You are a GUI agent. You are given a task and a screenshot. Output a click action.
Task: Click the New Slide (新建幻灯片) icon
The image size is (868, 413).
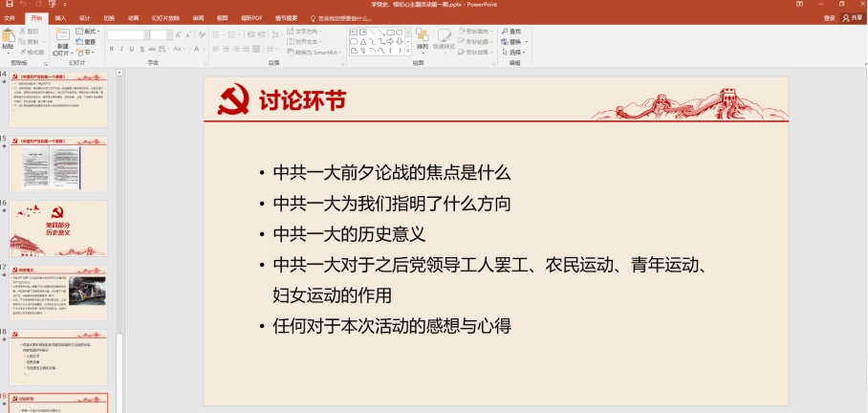(x=62, y=35)
